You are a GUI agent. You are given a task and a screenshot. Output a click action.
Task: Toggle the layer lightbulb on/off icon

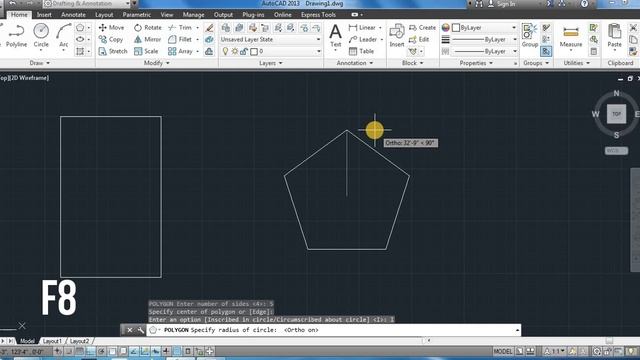coord(225,51)
